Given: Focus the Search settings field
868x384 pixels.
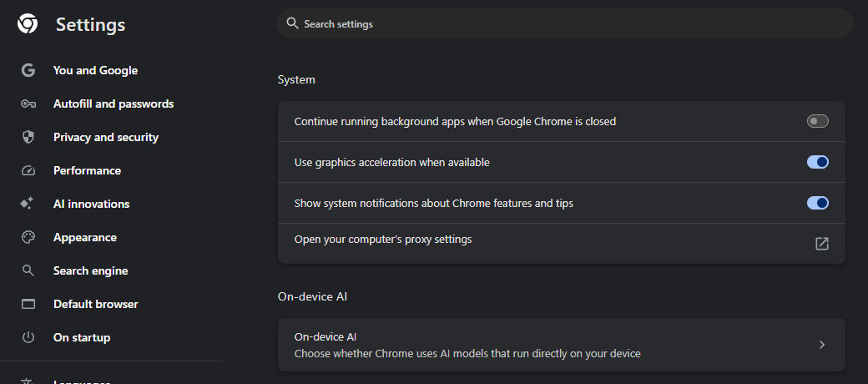Looking at the screenshot, I should point(565,24).
